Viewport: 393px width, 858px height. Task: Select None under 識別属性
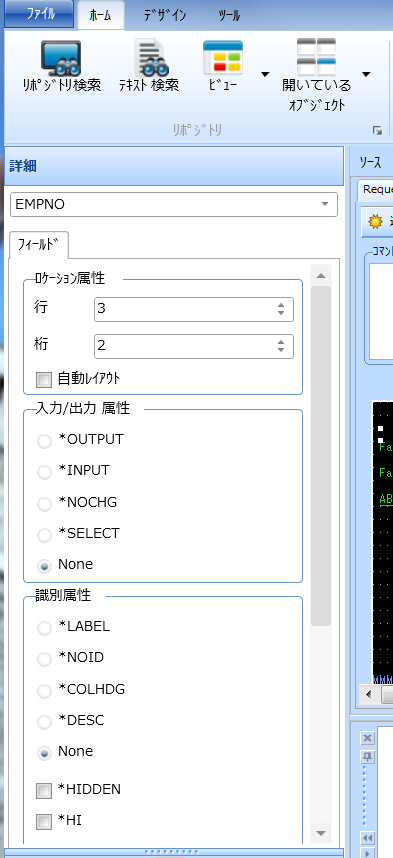click(44, 753)
